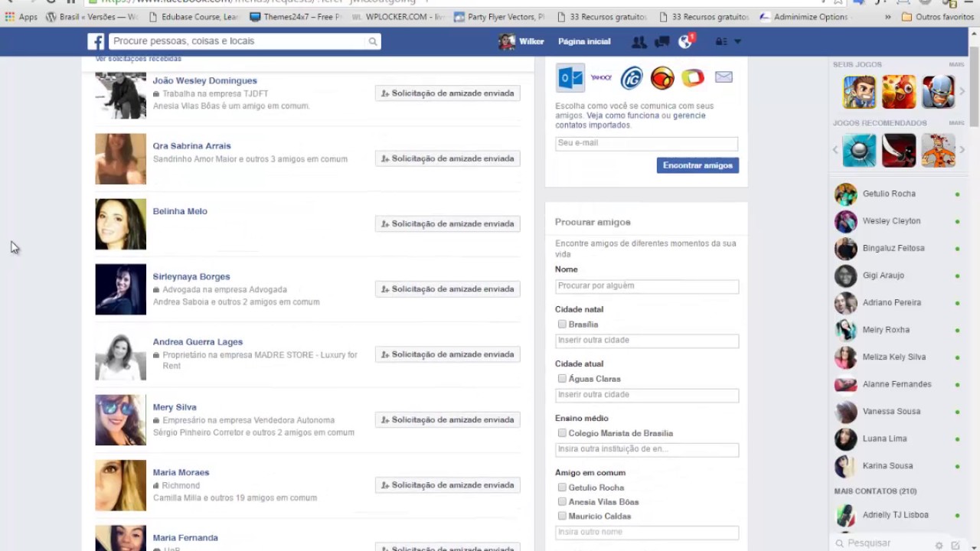Image resolution: width=980 pixels, height=551 pixels.
Task: Click Mais next to Jogos Recomendados
Action: pyautogui.click(x=956, y=123)
